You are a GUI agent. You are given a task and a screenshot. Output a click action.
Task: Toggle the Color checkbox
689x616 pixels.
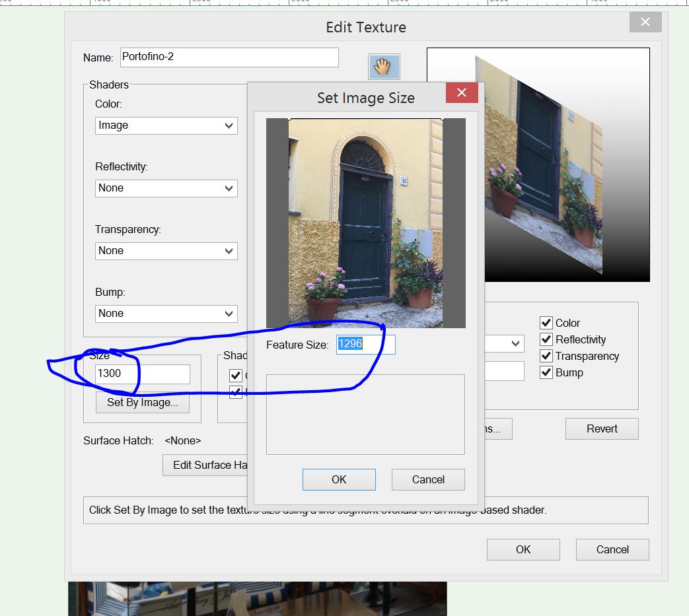tap(546, 323)
